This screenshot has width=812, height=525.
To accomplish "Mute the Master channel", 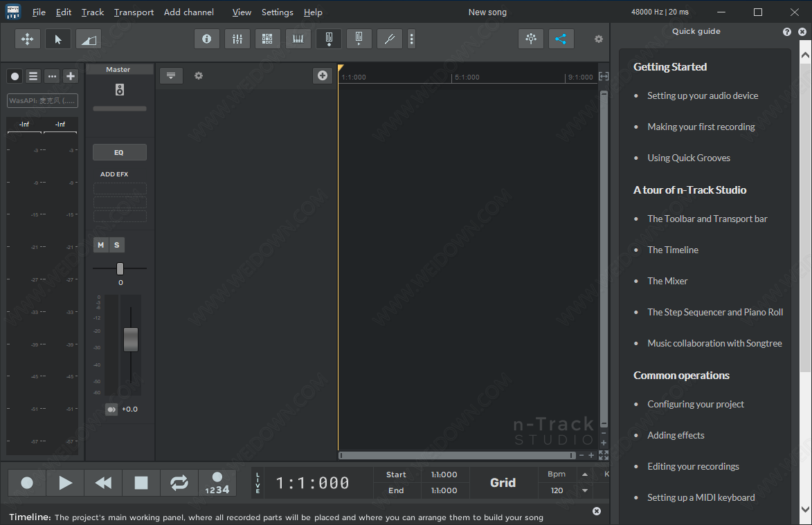I will tap(101, 245).
